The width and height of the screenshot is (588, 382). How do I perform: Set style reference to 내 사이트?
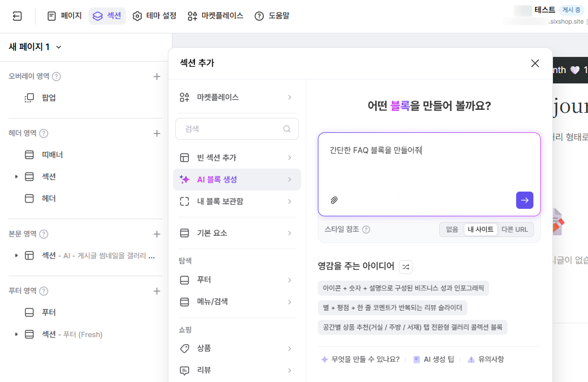[481, 230]
